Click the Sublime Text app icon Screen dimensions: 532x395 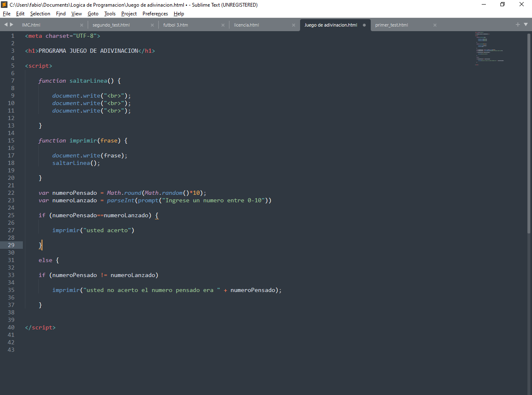[x=4, y=5]
